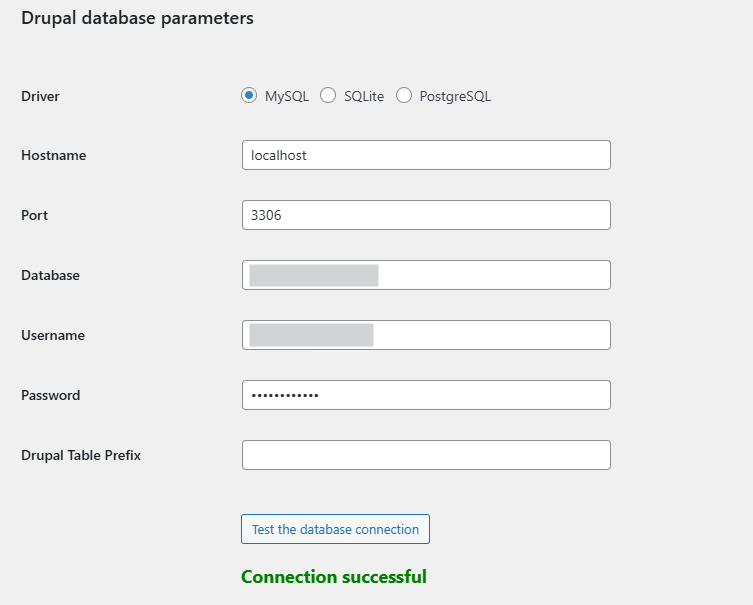This screenshot has height=605, width=753.
Task: Focus the Password field
Action: pyautogui.click(x=426, y=395)
